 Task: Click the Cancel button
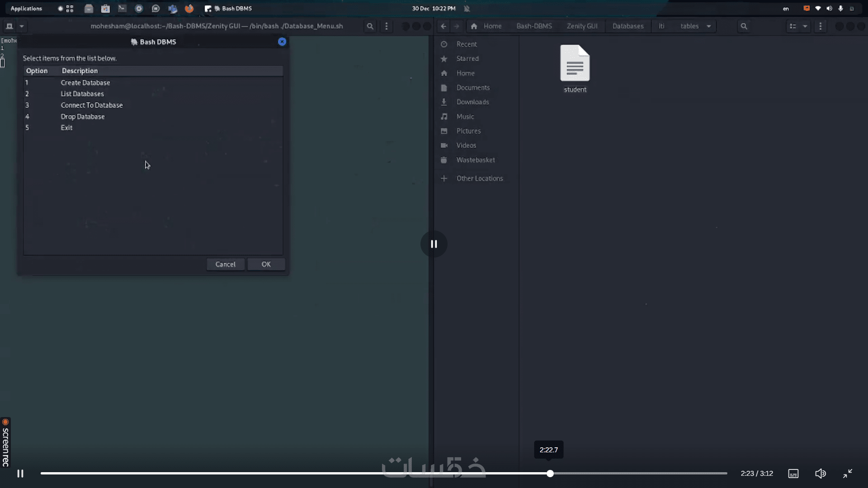pos(225,264)
